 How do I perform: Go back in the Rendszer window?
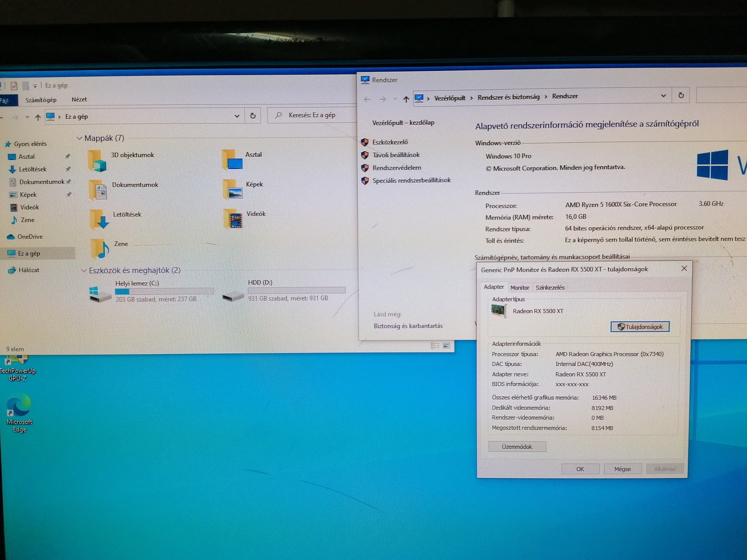(367, 99)
